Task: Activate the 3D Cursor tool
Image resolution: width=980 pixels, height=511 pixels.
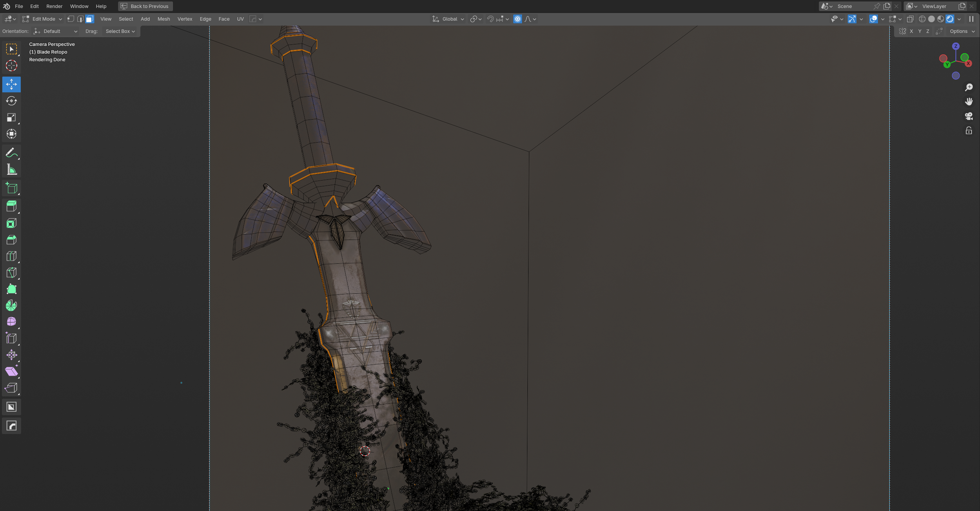Action: point(11,65)
